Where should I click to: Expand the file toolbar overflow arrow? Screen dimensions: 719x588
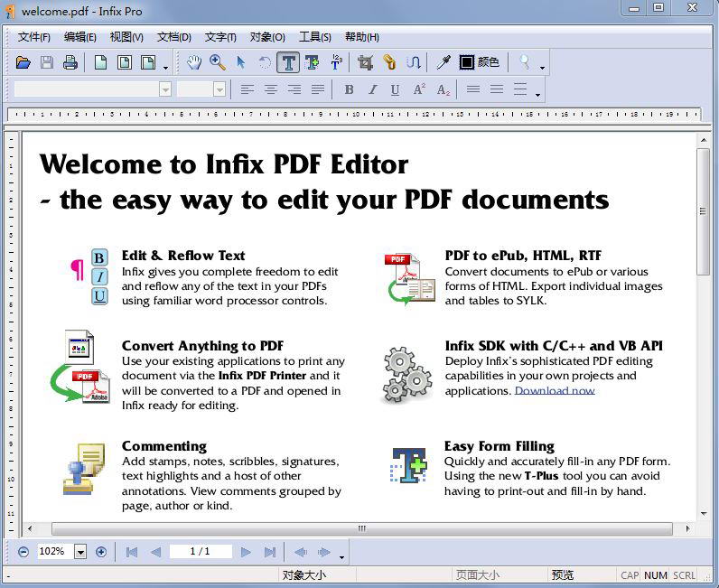click(x=165, y=68)
